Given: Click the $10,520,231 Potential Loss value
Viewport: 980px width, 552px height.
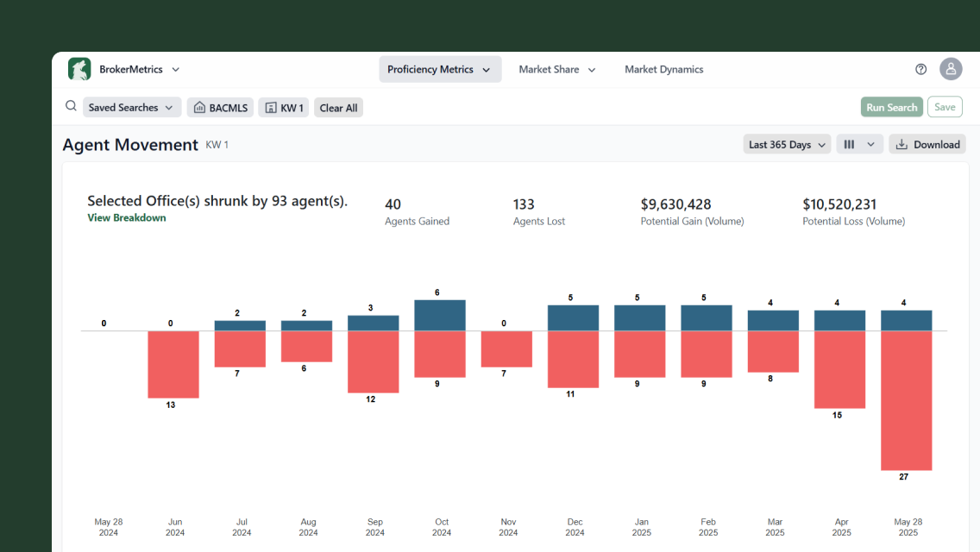Looking at the screenshot, I should pyautogui.click(x=839, y=204).
